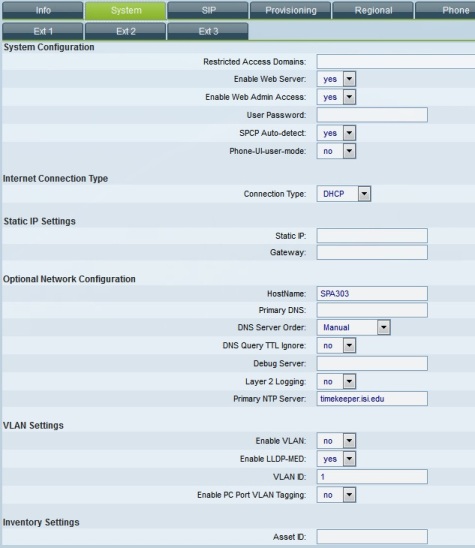The width and height of the screenshot is (475, 548).
Task: Open the Phone tab
Action: pyautogui.click(x=445, y=10)
